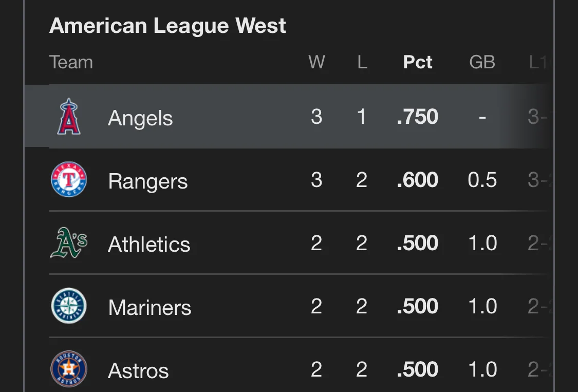Select the Rangers .600 percentage cell
Viewport: 578px width, 392px height.
tap(417, 180)
